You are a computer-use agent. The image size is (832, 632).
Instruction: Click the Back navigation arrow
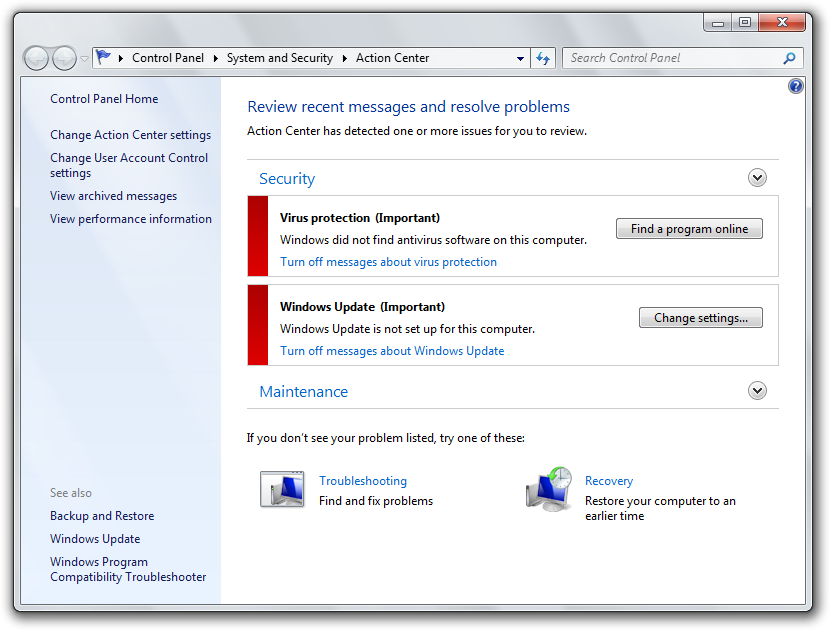point(37,58)
